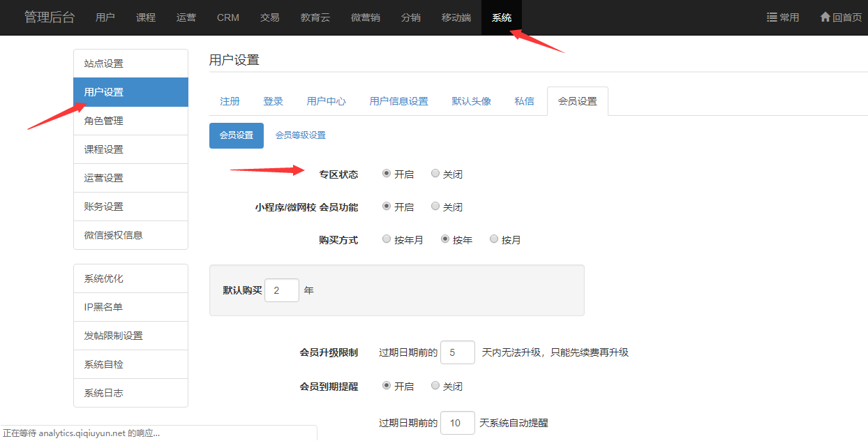Viewport: 868px width, 441px height.
Task: Open the 常用 shortcuts menu
Action: coord(783,17)
